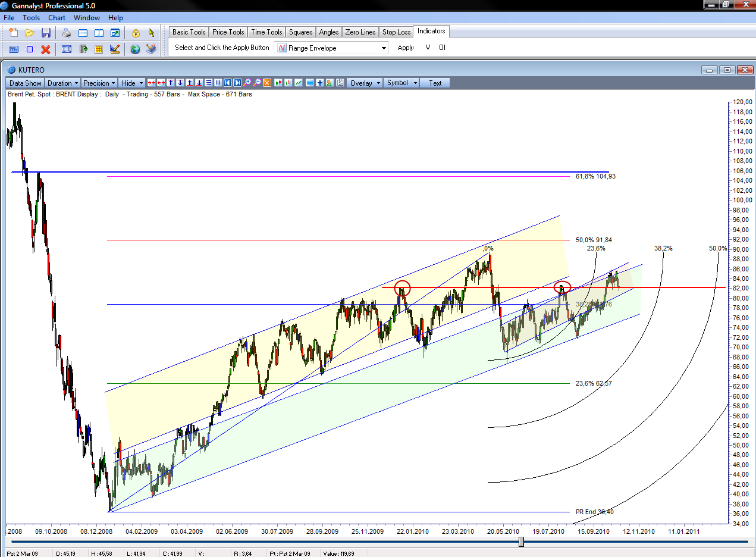
Task: Expand the Duration dropdown
Action: coord(63,83)
